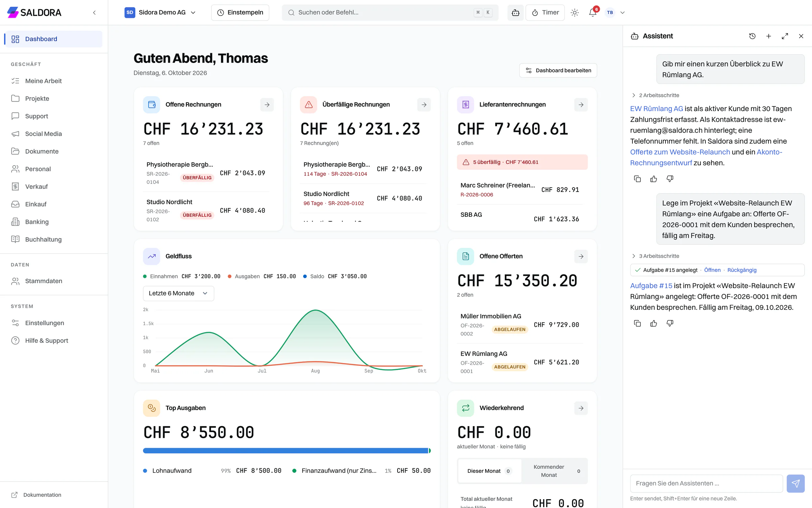Click Öffnen for the created Aufgabe #15
The height and width of the screenshot is (508, 812).
pyautogui.click(x=712, y=270)
